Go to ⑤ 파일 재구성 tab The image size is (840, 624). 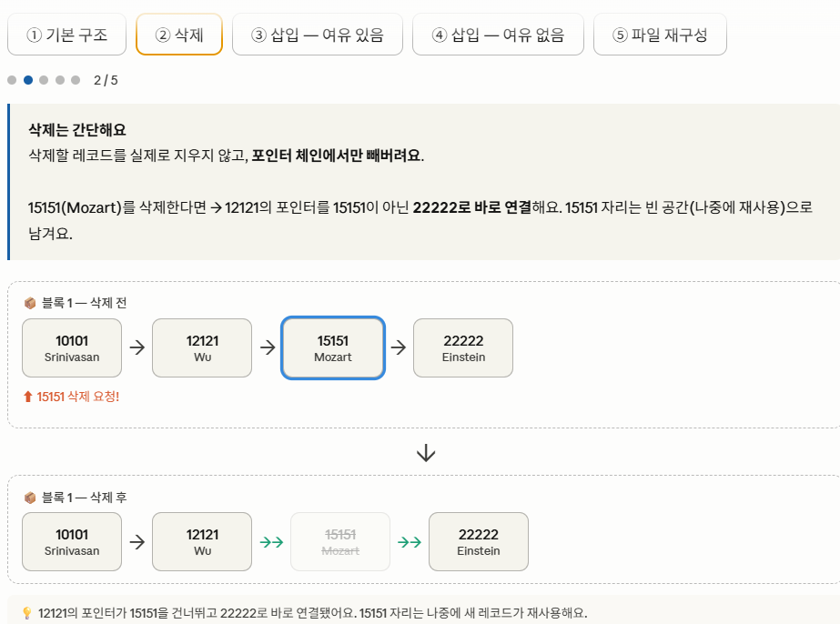tap(660, 35)
